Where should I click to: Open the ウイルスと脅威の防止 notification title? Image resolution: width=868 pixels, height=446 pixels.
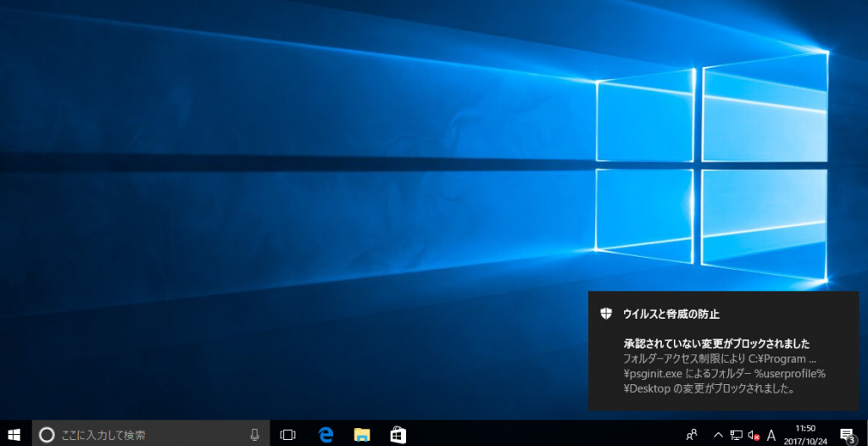pyautogui.click(x=671, y=314)
